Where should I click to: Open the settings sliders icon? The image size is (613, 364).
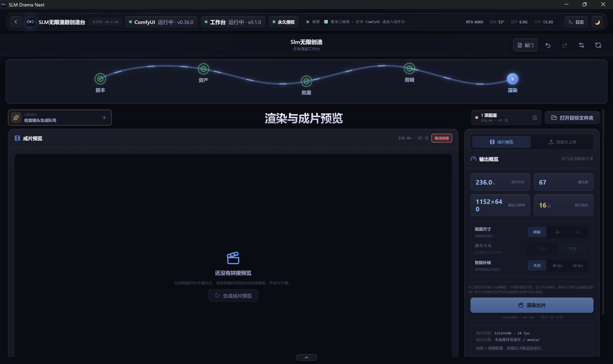click(581, 45)
